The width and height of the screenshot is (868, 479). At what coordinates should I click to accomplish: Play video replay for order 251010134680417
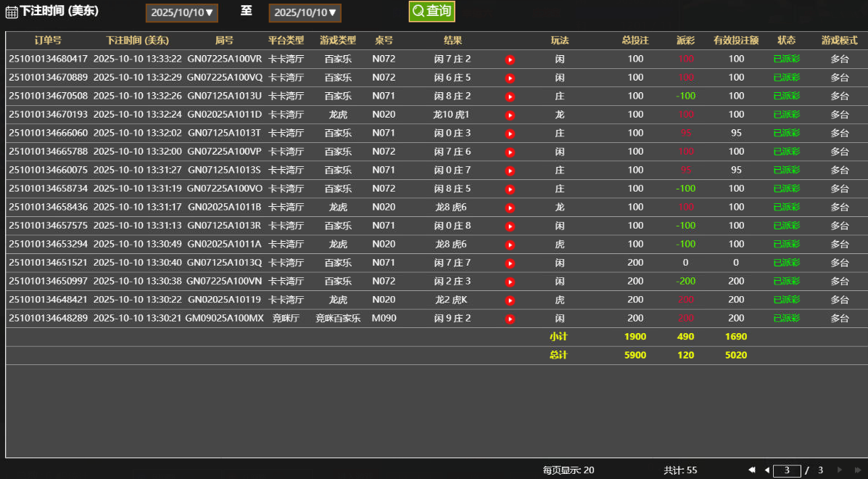pos(510,59)
